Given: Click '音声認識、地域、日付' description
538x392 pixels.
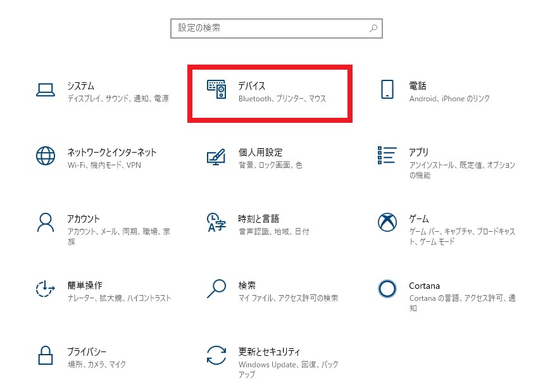Looking at the screenshot, I should click(x=274, y=232).
